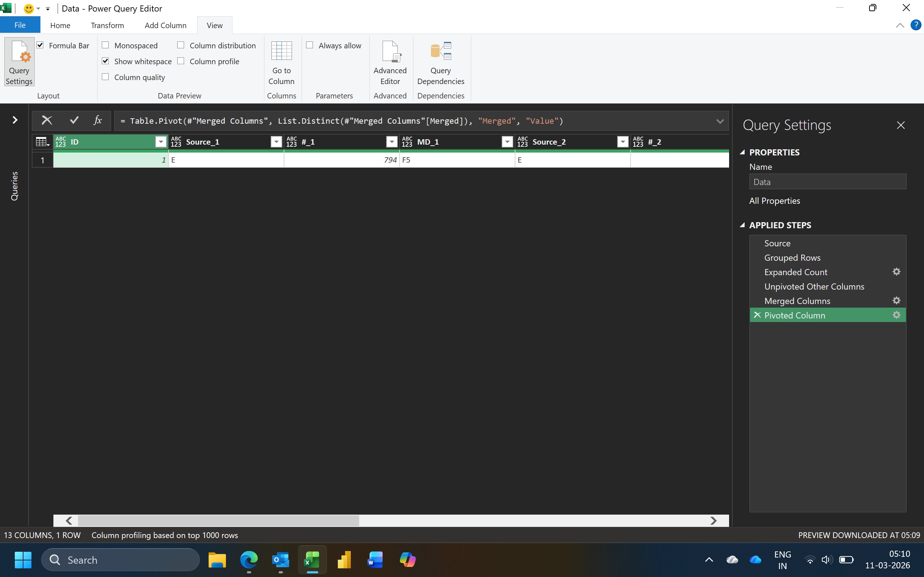Toggle the Query Settings pane button
This screenshot has width=924, height=577.
(x=19, y=62)
